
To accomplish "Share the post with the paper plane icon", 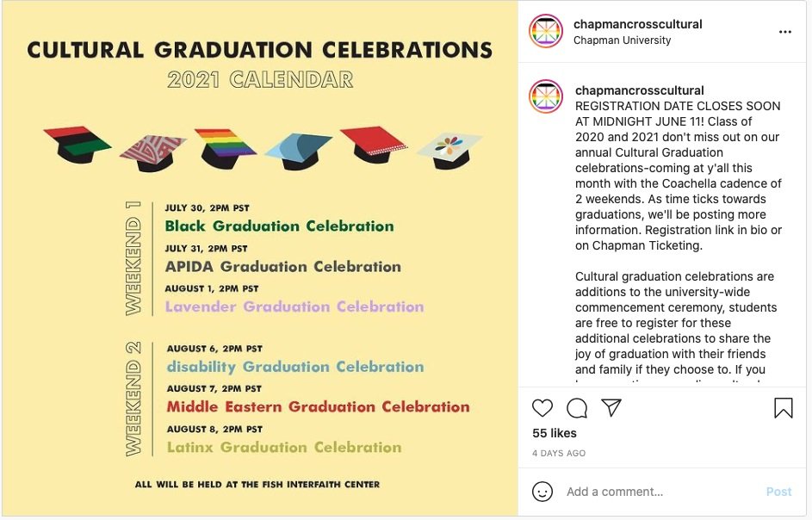I will tap(611, 408).
